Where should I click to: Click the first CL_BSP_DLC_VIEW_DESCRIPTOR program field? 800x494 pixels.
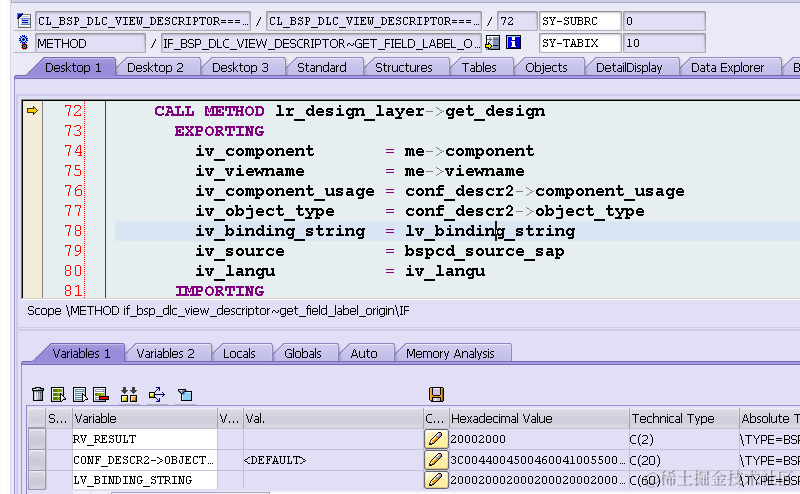143,21
